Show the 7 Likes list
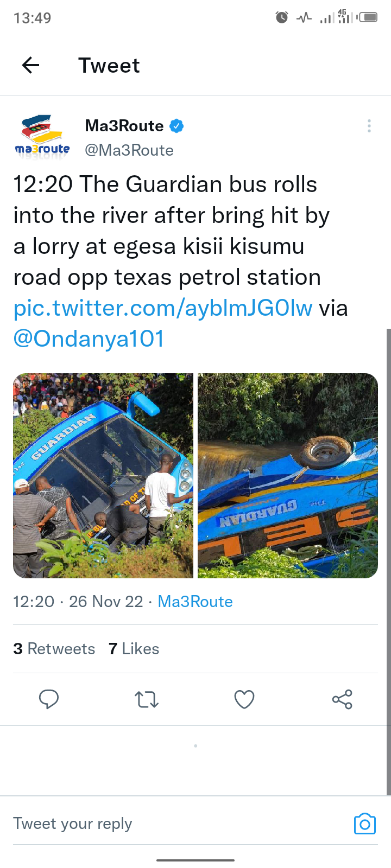Image resolution: width=391 pixels, height=868 pixels. point(134,649)
